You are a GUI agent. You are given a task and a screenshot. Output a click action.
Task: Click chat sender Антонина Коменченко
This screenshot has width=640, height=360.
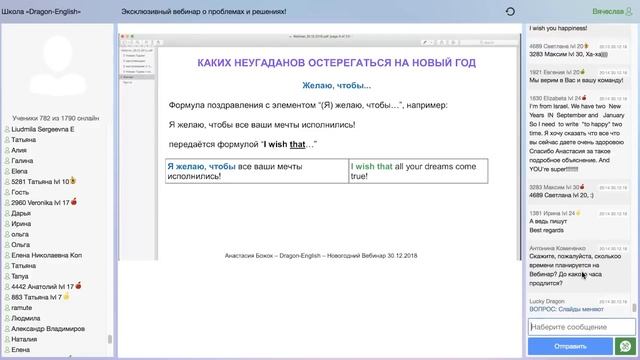pyautogui.click(x=558, y=248)
